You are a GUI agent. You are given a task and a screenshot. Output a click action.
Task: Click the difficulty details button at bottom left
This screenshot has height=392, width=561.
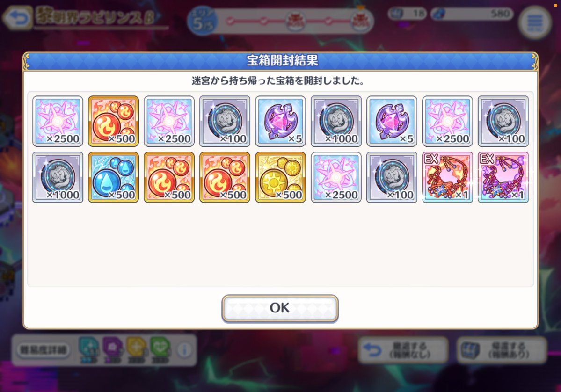44,349
